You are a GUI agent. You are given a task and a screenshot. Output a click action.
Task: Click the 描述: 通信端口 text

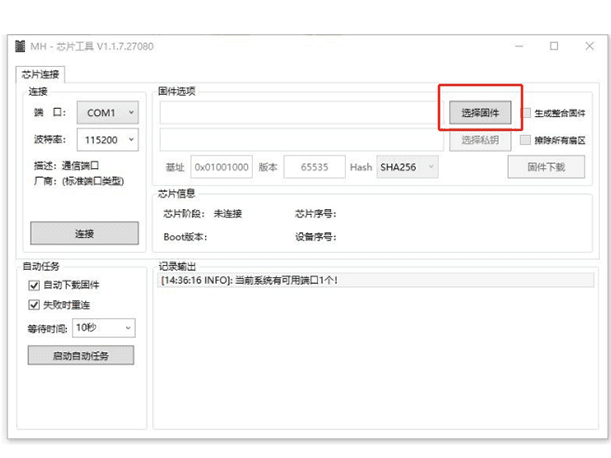point(66,165)
